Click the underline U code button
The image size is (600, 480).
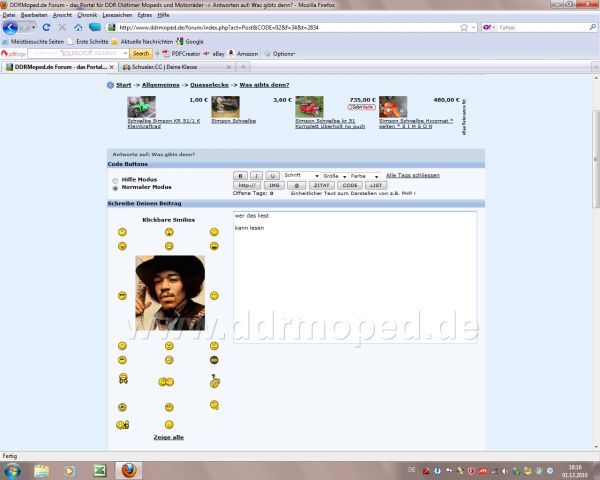(x=273, y=175)
